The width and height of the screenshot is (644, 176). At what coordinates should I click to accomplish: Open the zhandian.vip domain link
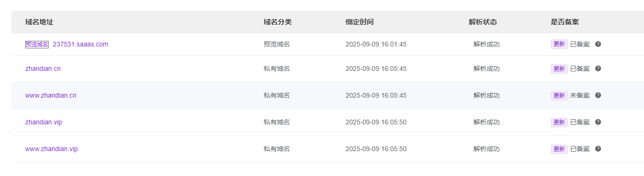[44, 122]
